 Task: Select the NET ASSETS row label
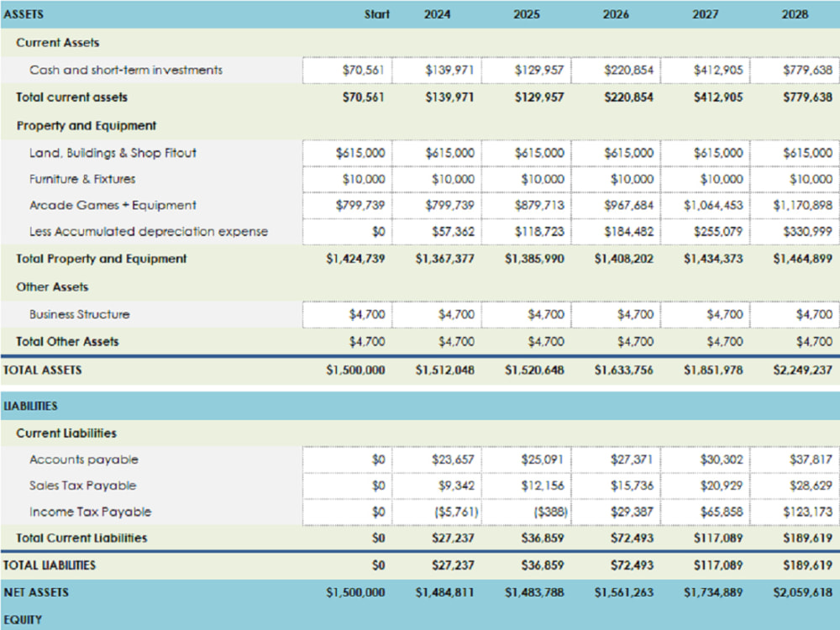pos(36,592)
